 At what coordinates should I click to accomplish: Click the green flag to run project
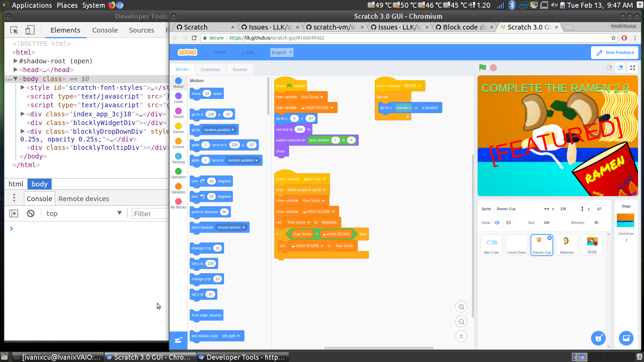tap(482, 67)
